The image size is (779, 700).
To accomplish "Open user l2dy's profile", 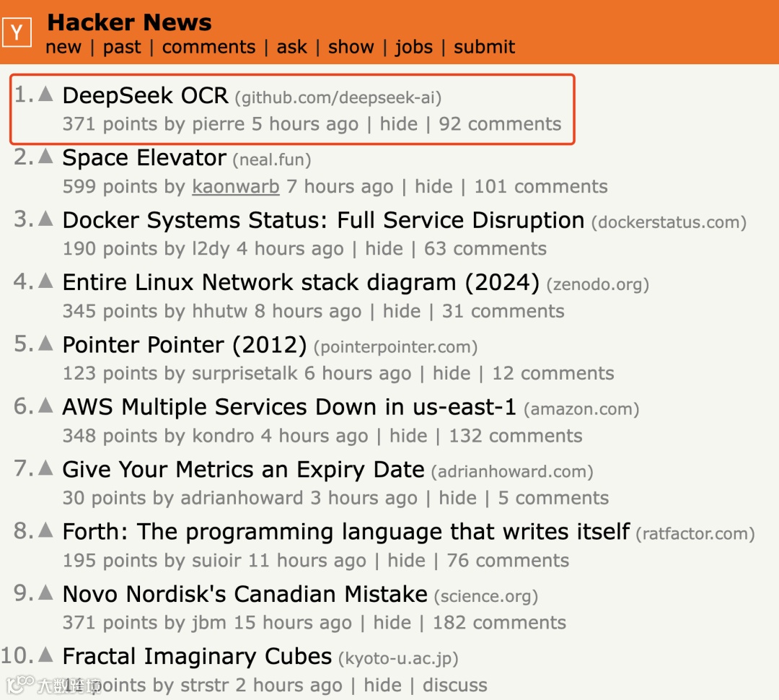I will click(211, 249).
